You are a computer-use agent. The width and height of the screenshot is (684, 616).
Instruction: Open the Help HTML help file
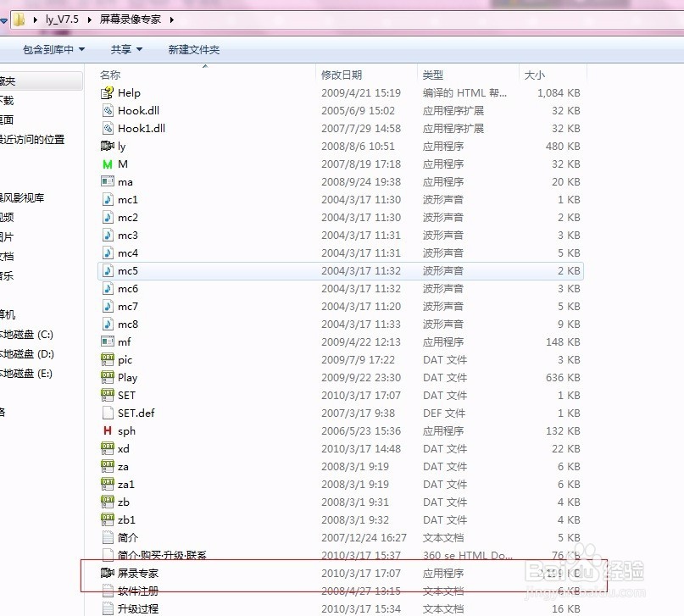[130, 92]
